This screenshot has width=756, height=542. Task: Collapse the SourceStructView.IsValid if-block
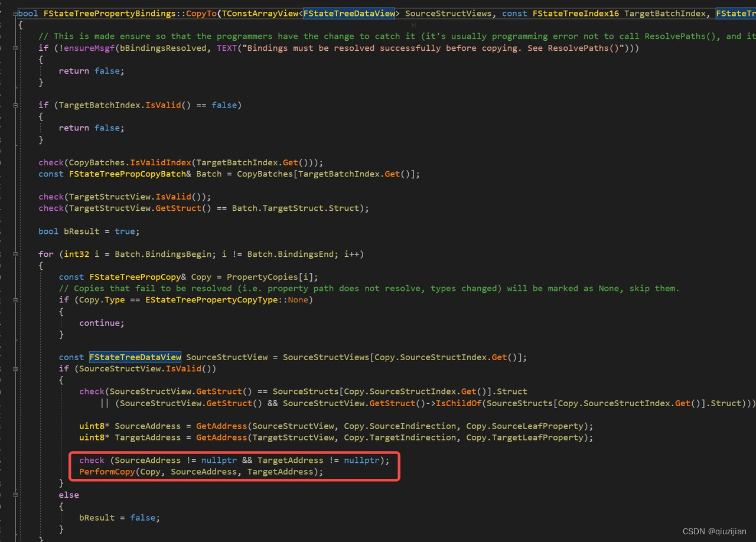(16, 368)
